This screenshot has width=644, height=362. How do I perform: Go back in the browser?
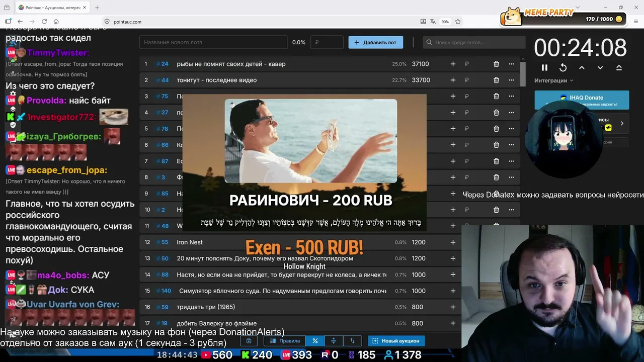[x=20, y=22]
